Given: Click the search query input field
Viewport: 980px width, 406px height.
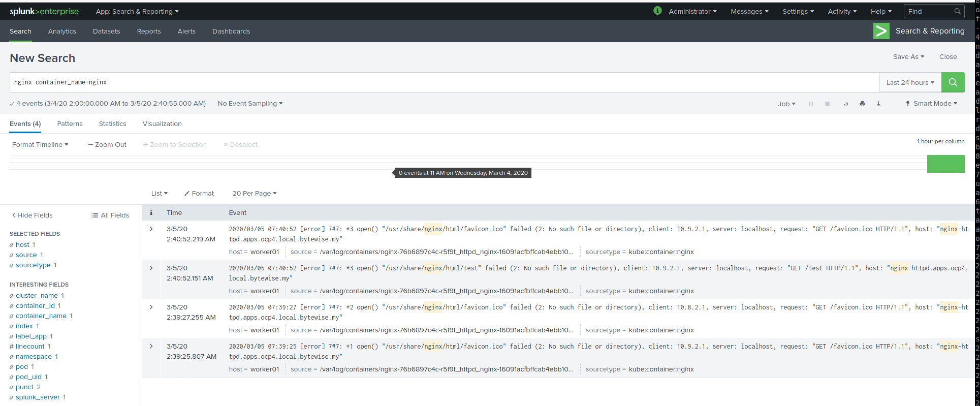Looking at the screenshot, I should point(442,82).
